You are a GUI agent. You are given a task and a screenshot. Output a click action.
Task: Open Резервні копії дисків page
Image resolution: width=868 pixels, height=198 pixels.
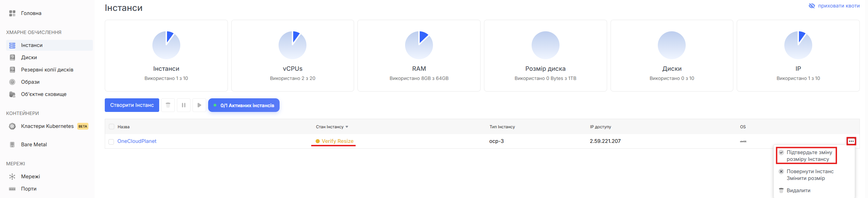point(47,70)
